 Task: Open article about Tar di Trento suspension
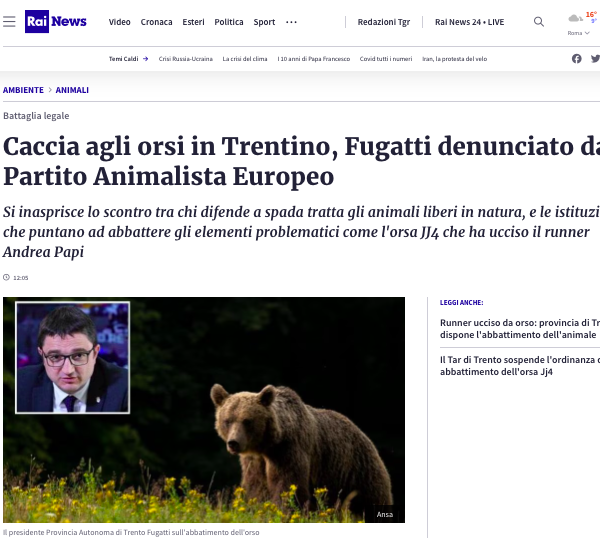520,366
